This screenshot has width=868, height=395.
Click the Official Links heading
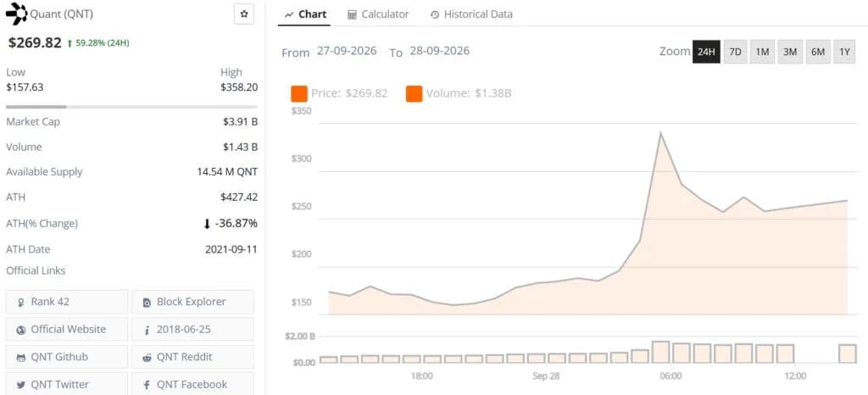[36, 270]
